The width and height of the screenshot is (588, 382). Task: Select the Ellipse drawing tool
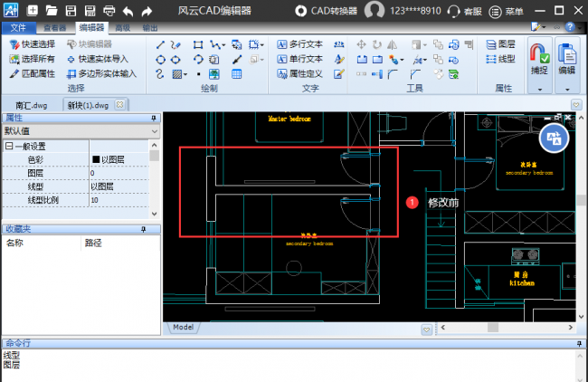175,59
